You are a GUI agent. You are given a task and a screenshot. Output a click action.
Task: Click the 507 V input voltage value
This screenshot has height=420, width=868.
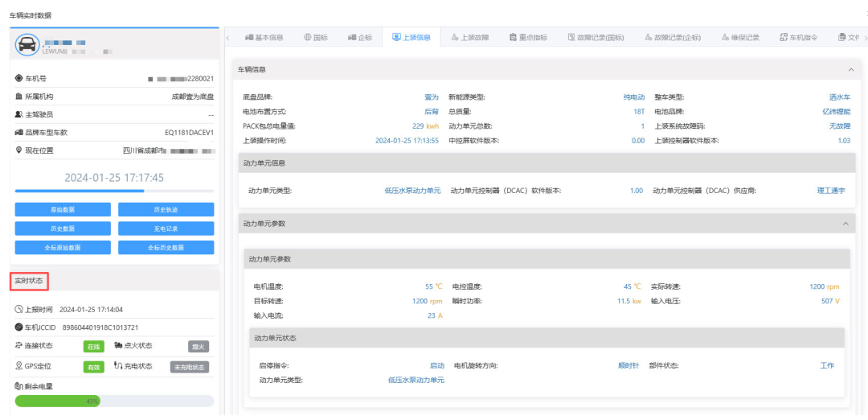click(830, 301)
